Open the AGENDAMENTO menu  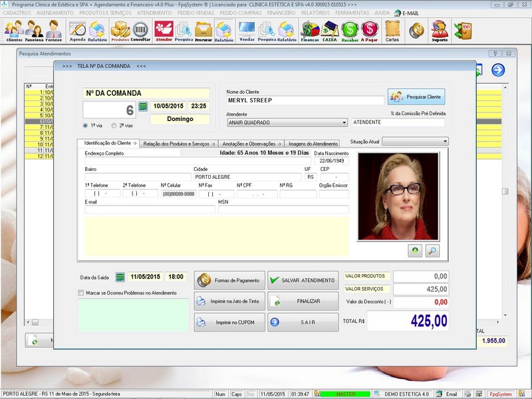point(55,13)
